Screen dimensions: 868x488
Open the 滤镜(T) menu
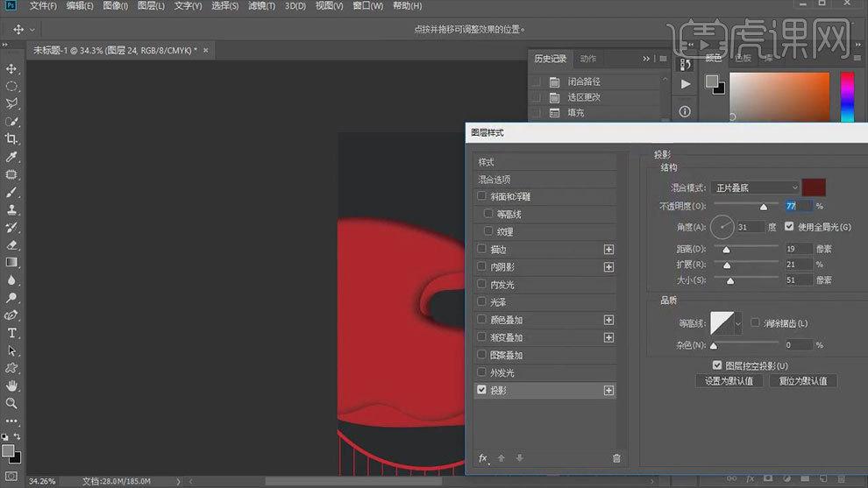[261, 5]
